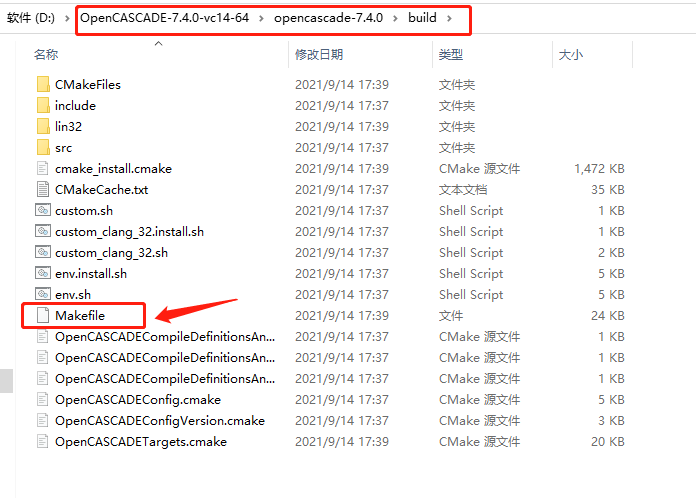Select the include folder icon
Image resolution: width=696 pixels, height=498 pixels.
pyautogui.click(x=43, y=105)
